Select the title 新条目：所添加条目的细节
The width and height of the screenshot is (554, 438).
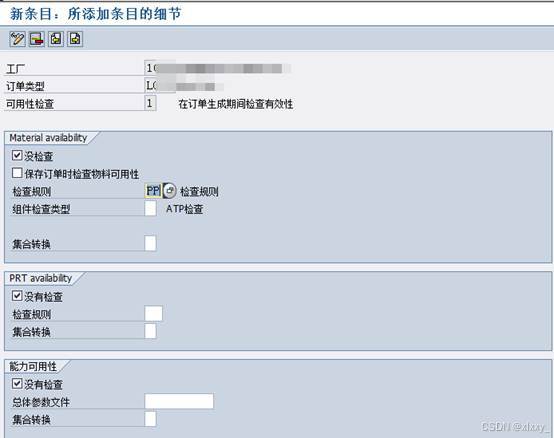point(95,14)
